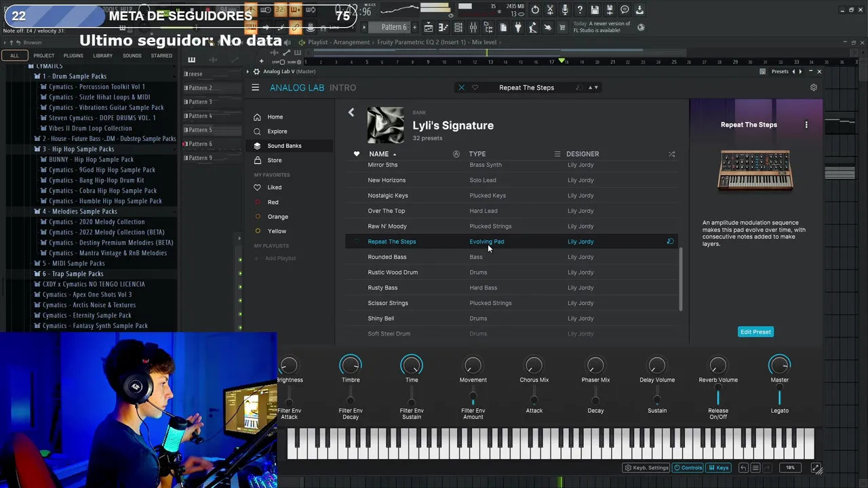Open the Presets dropdown in plugin wrapper
The image size is (868, 488).
click(x=780, y=71)
